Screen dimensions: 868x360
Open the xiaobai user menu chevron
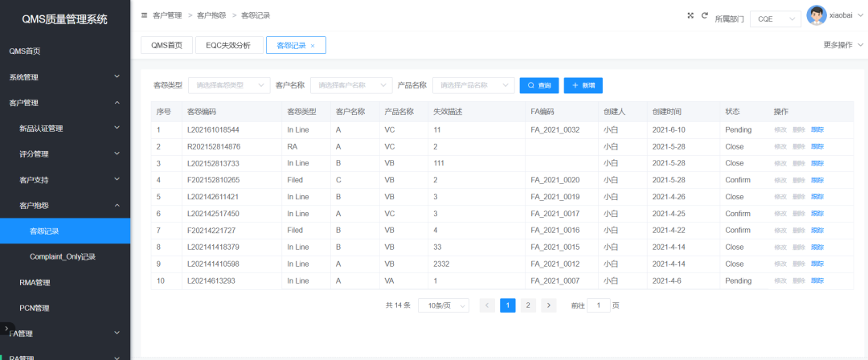coord(860,15)
